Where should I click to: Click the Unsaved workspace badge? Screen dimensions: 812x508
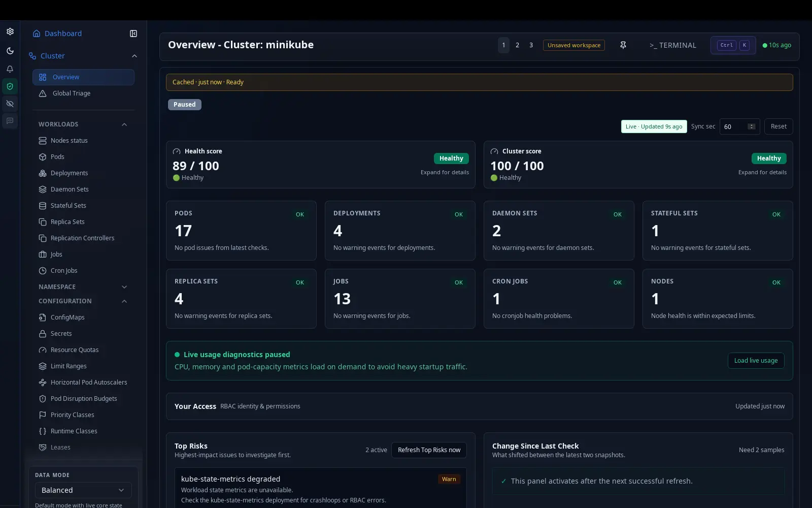[x=574, y=45]
